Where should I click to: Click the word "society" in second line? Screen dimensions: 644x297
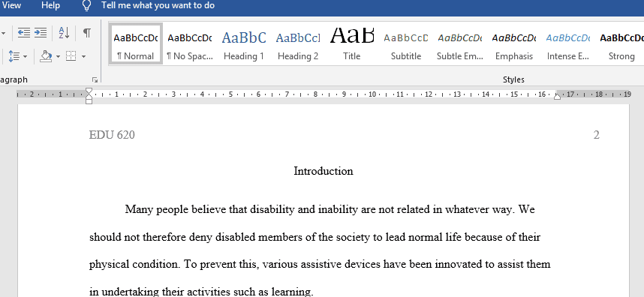tap(354, 237)
